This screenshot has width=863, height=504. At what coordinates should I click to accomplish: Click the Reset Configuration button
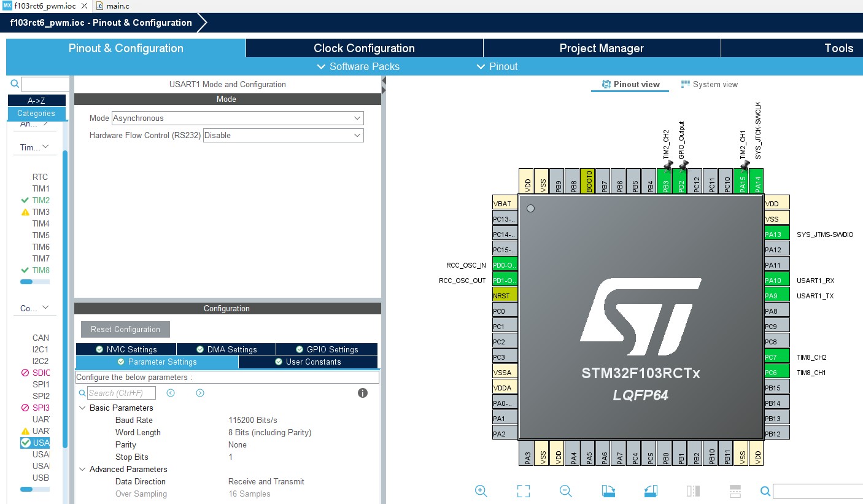125,329
